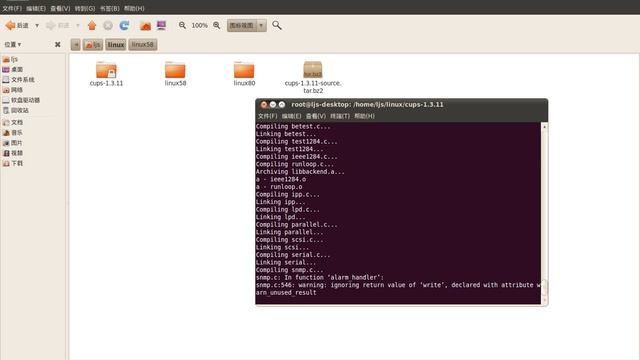The width and height of the screenshot is (640, 360).
Task: Open the home folder from the toolbar
Action: 145,25
